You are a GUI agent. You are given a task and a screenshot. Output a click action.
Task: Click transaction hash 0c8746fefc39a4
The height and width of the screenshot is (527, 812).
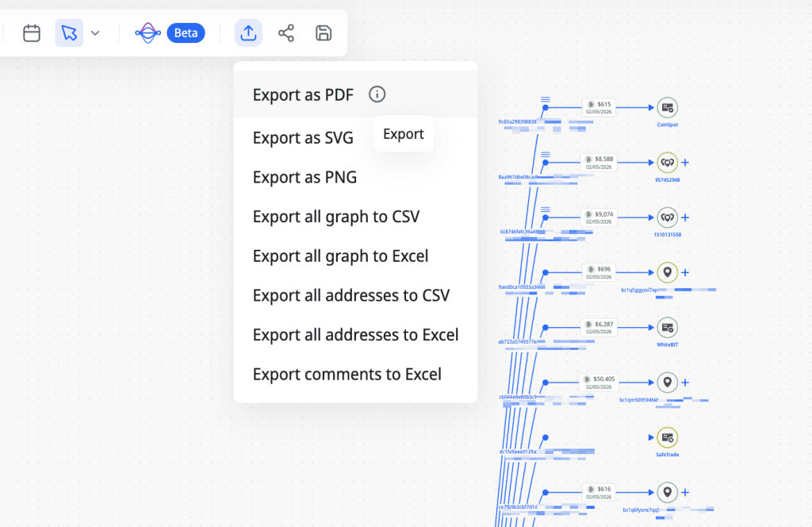coord(519,232)
